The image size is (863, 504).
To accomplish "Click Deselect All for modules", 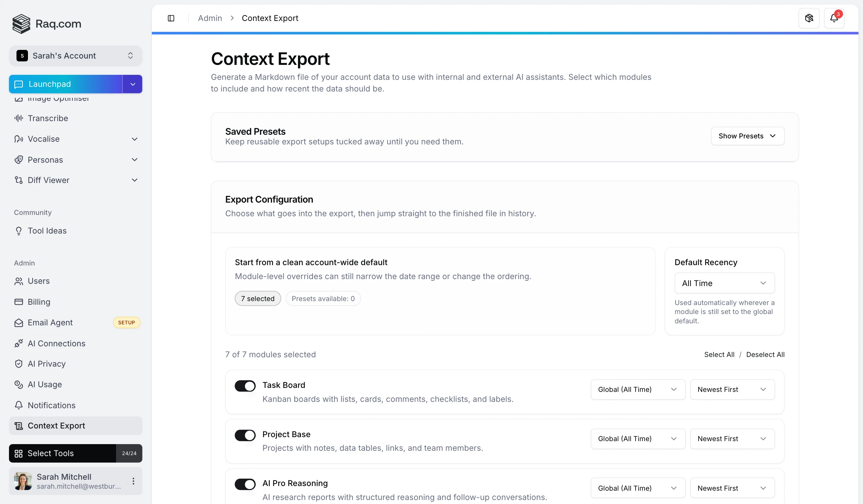I will [x=766, y=355].
